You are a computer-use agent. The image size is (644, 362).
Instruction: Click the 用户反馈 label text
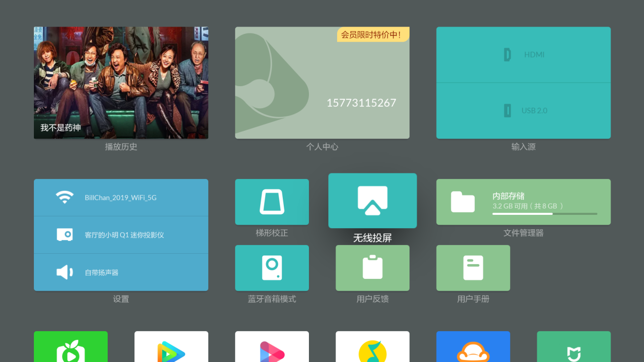(373, 299)
